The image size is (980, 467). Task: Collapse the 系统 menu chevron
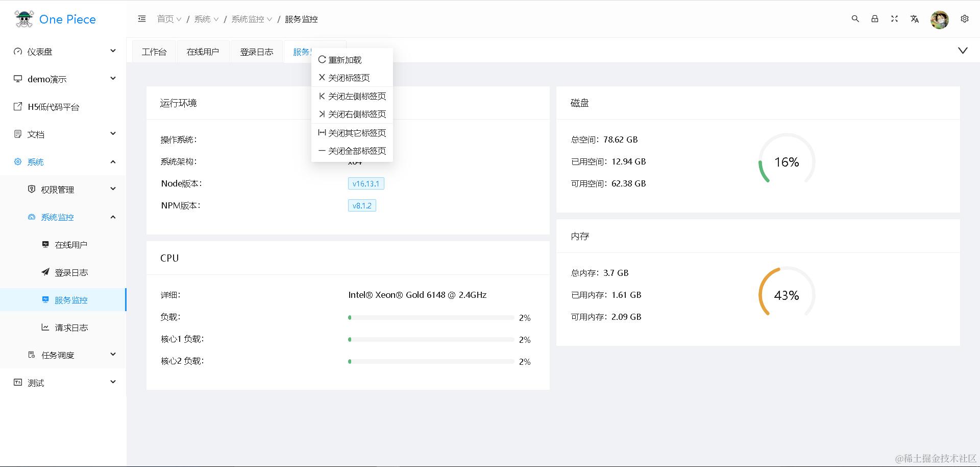(113, 161)
